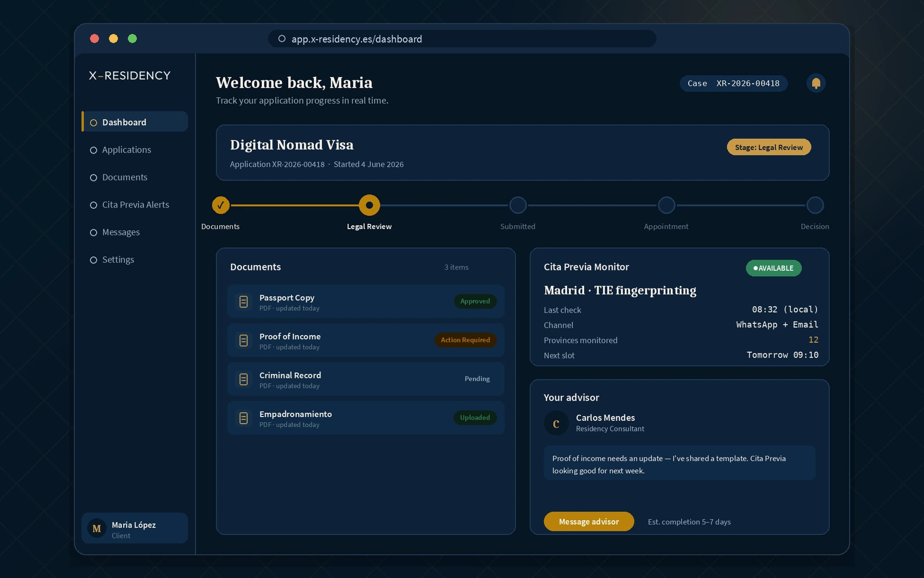Click the Pending status on Criminal Record
Image resolution: width=924 pixels, height=578 pixels.
point(477,379)
